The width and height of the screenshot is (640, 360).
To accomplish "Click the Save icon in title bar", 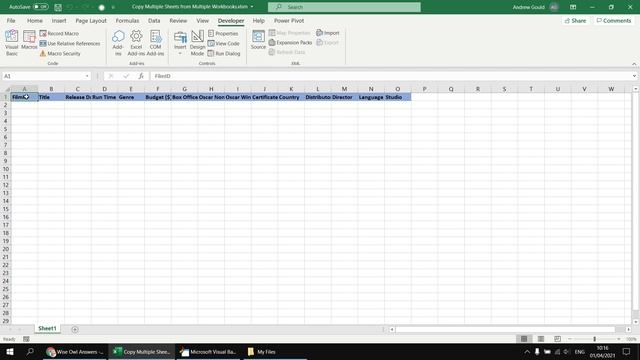I will 58,7.
